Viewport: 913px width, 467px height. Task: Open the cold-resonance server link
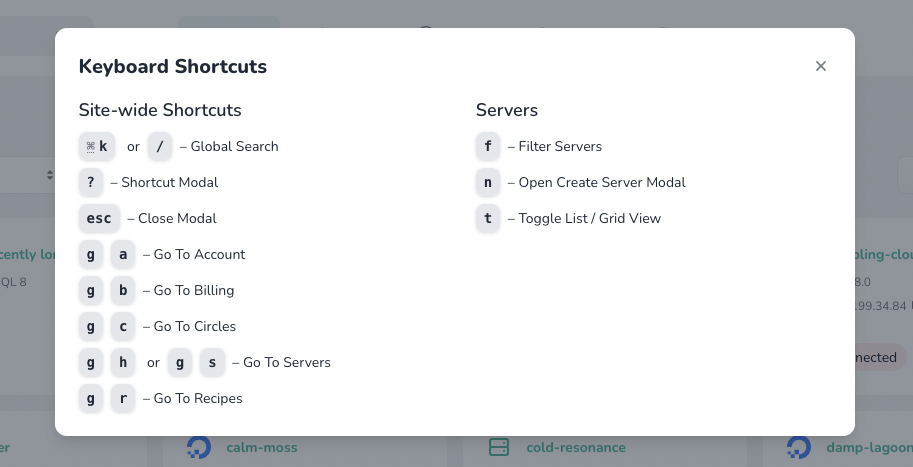(x=576, y=447)
